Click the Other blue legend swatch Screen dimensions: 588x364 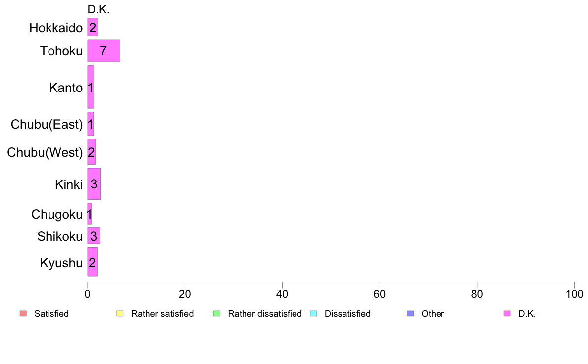(x=410, y=314)
